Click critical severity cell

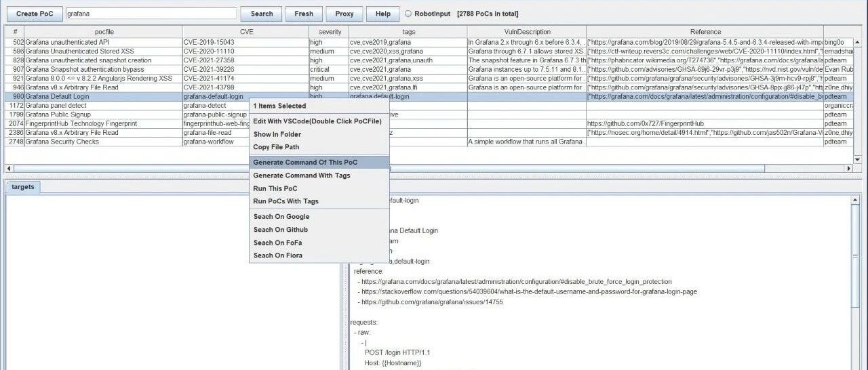[x=330, y=69]
